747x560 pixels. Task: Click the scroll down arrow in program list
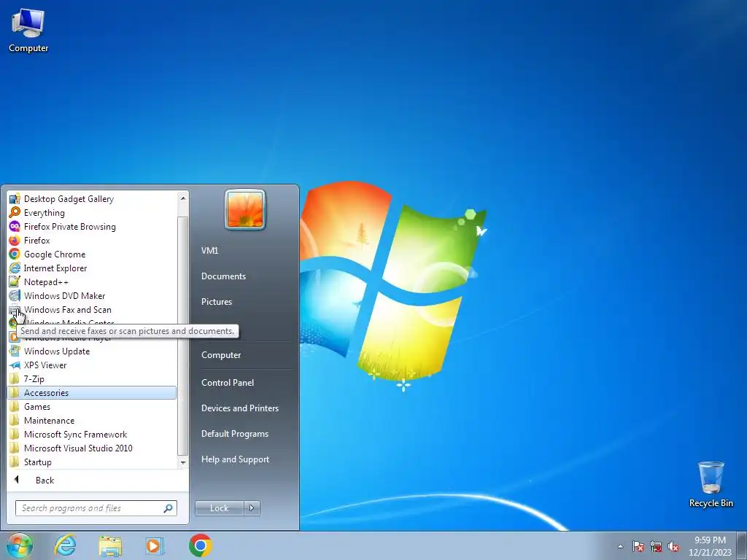pos(183,462)
